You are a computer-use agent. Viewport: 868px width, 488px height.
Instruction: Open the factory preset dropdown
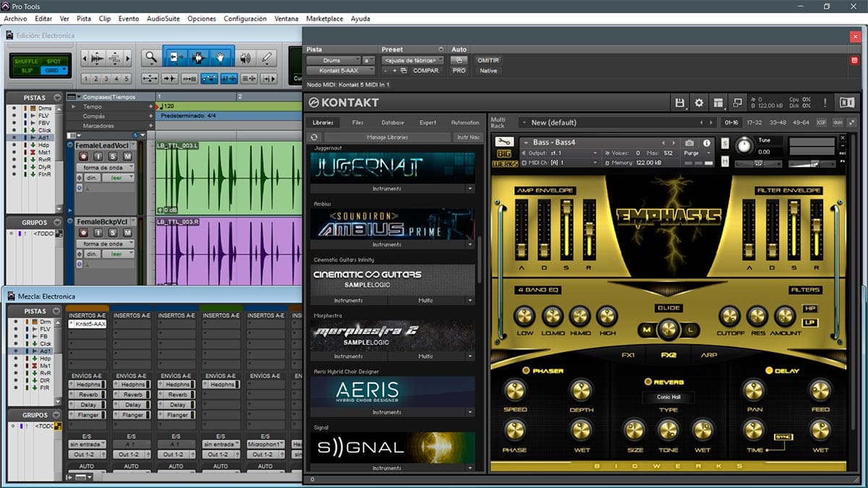414,61
